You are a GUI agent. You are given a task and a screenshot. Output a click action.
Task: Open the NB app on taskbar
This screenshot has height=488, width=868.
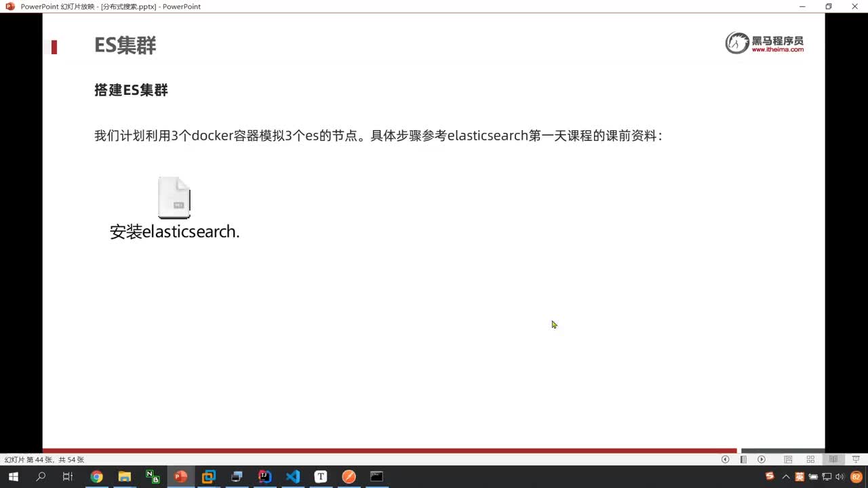[153, 476]
